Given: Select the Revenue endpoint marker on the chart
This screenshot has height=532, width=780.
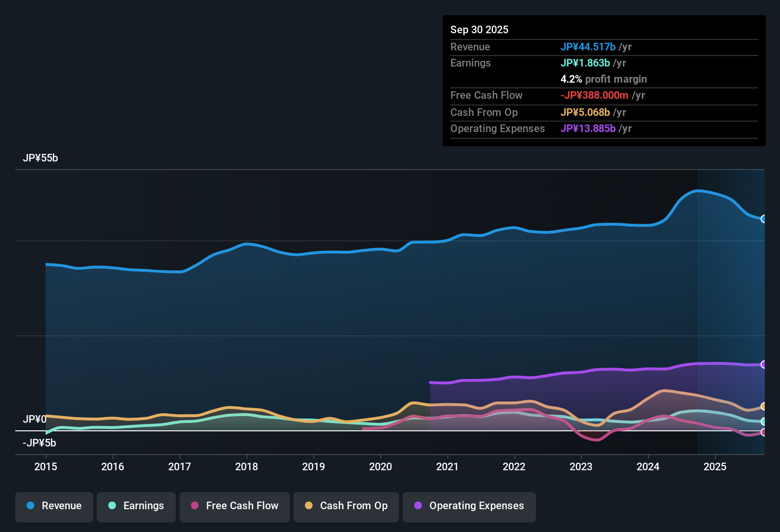Looking at the screenshot, I should (x=764, y=219).
